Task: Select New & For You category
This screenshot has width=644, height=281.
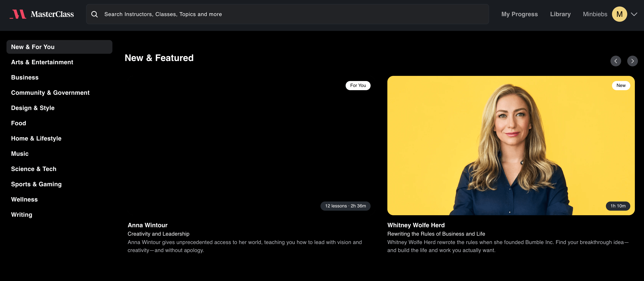Action: 59,47
